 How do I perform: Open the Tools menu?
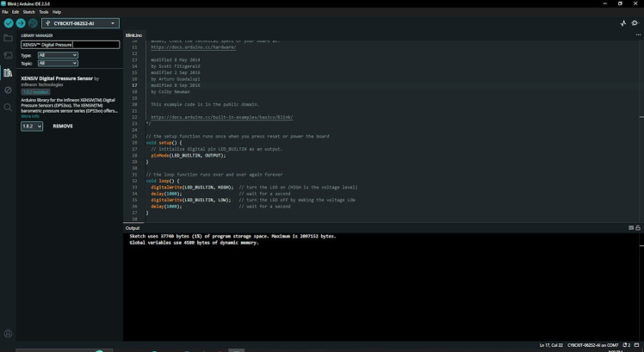(43, 12)
